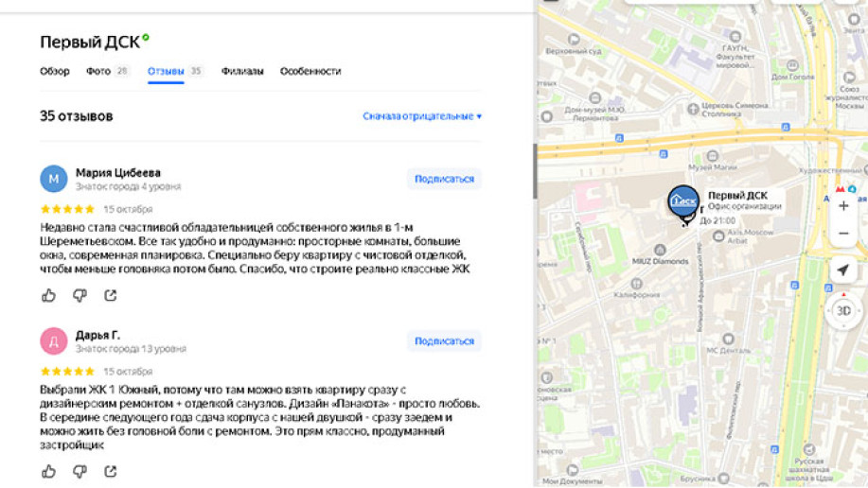Image resolution: width=868 pixels, height=488 pixels.
Task: Share Мария Цибеева's review
Action: coord(111,295)
